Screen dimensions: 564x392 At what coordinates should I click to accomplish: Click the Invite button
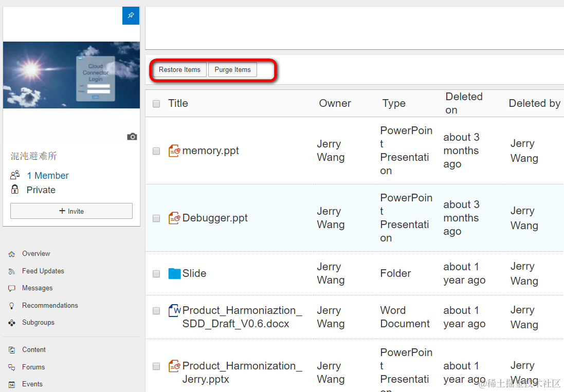(71, 211)
